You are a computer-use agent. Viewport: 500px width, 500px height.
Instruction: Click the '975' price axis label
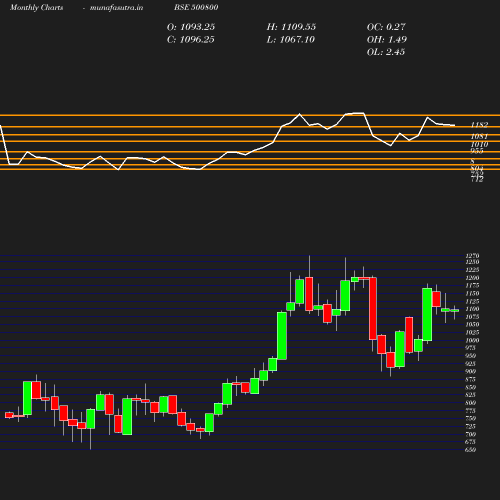[x=471, y=348]
